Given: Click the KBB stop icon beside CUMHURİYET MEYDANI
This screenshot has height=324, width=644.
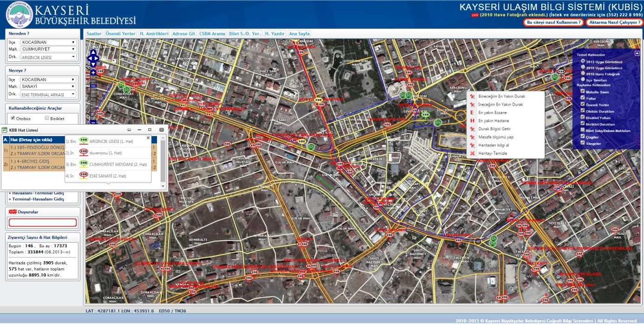Looking at the screenshot, I should click(x=84, y=165).
